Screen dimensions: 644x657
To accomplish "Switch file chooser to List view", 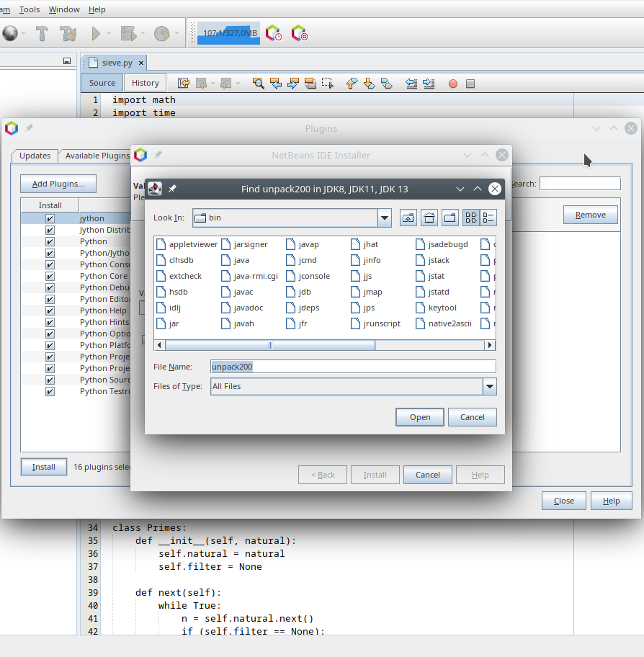I will pyautogui.click(x=471, y=218).
